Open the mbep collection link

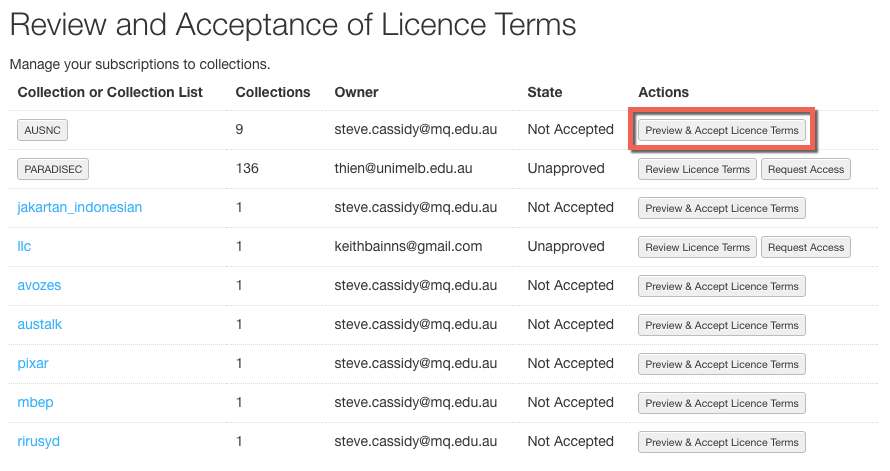pyautogui.click(x=35, y=403)
